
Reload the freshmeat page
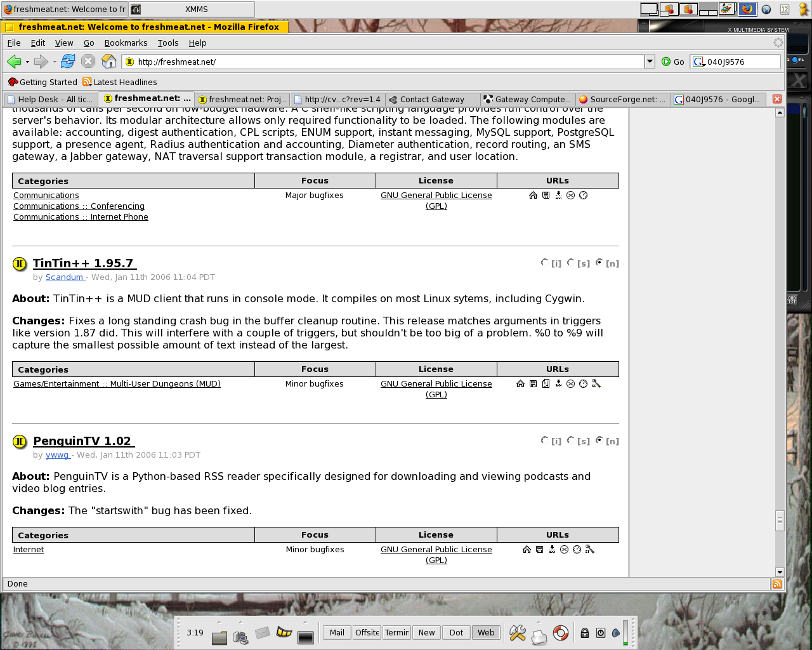(x=68, y=62)
